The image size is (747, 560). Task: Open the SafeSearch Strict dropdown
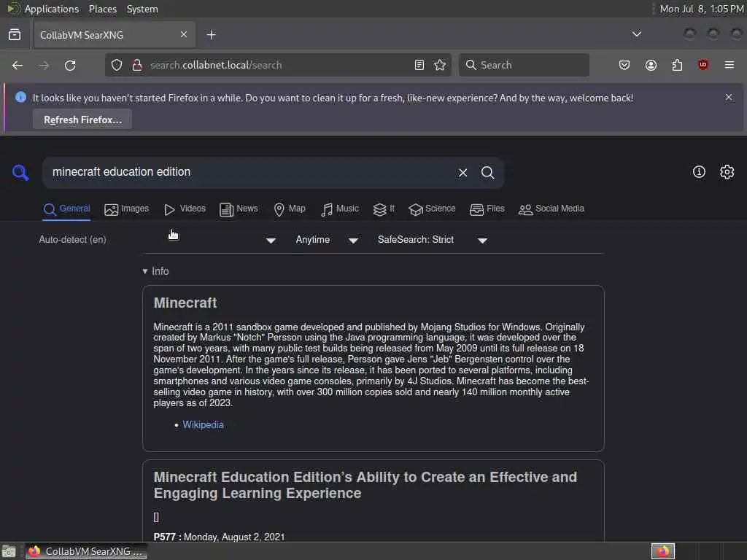pos(432,240)
